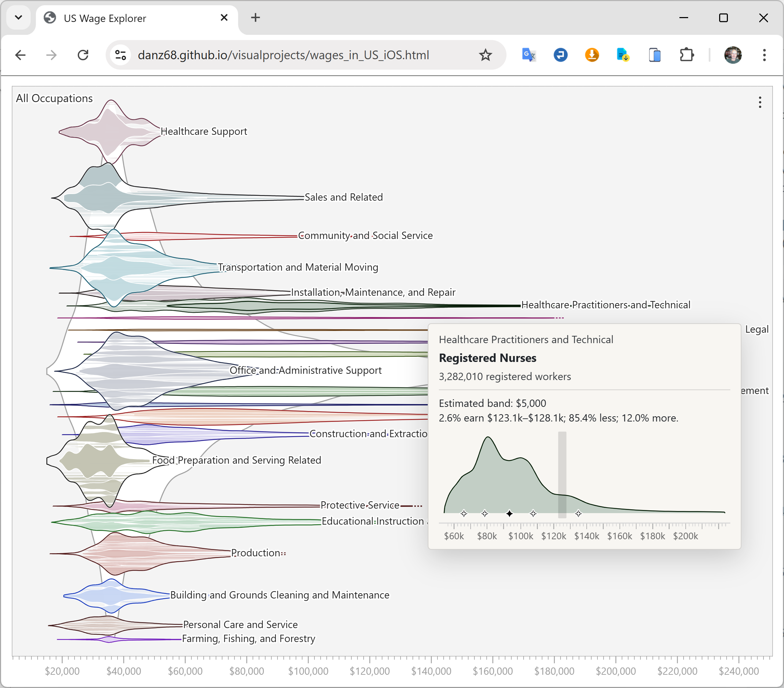This screenshot has height=688, width=784.
Task: Open the chart's kebab options menu
Action: 760,102
